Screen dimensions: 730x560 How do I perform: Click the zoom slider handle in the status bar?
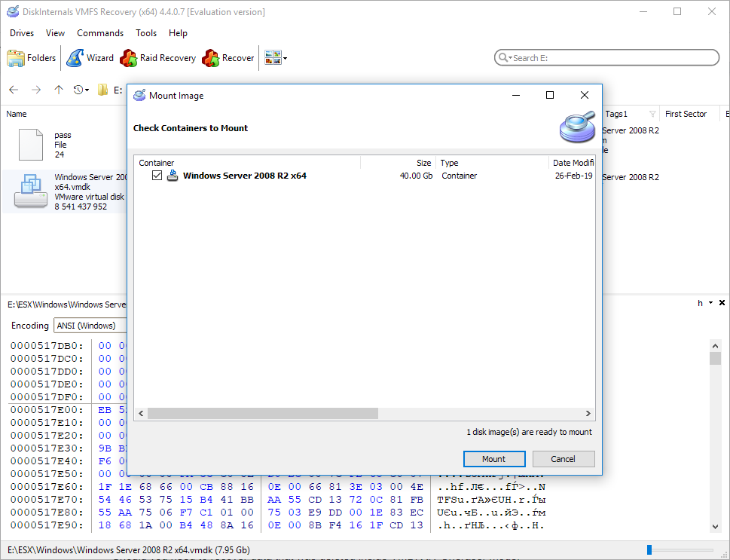click(649, 550)
